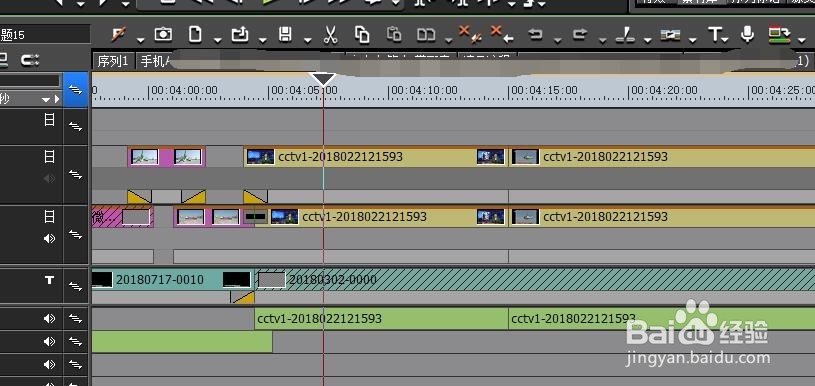Click the add cut point icon
Viewport: 815px width, 386px height.
(x=625, y=35)
